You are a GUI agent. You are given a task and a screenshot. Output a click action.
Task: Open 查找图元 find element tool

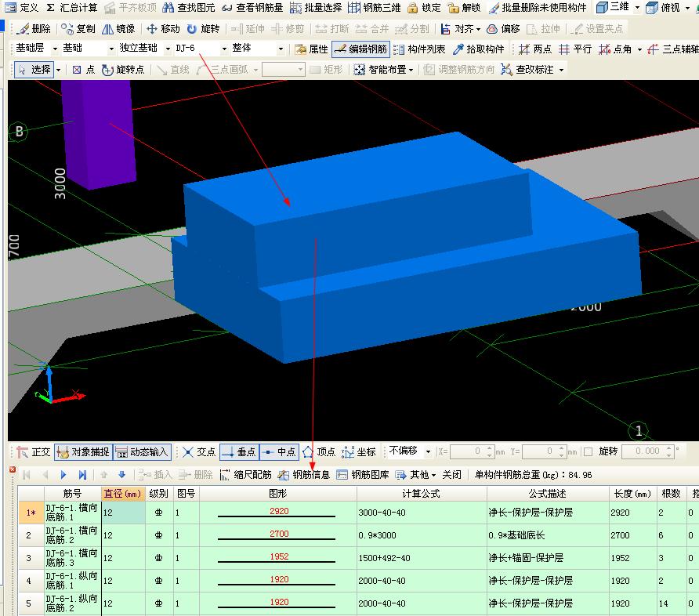point(189,8)
